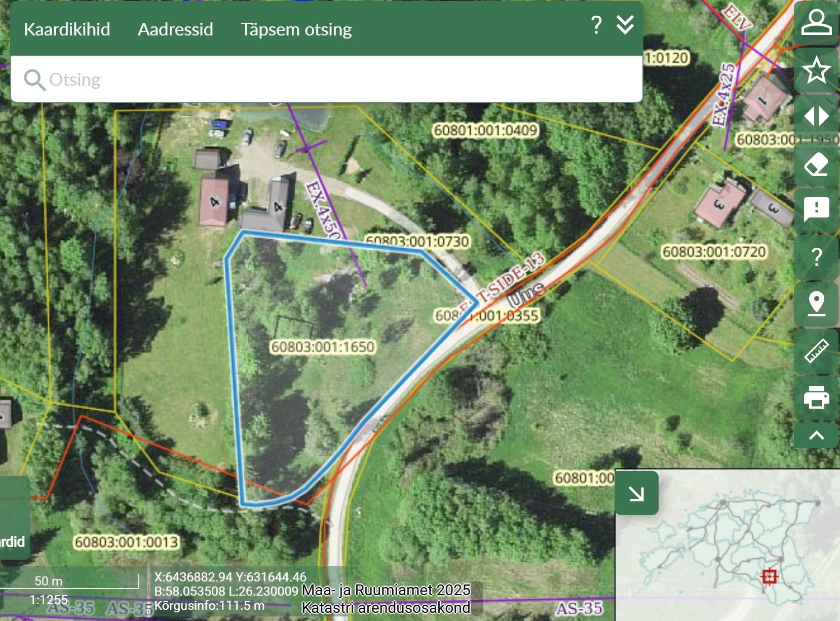Image resolution: width=840 pixels, height=621 pixels.
Task: Open help from the right sidebar
Action: [816, 257]
